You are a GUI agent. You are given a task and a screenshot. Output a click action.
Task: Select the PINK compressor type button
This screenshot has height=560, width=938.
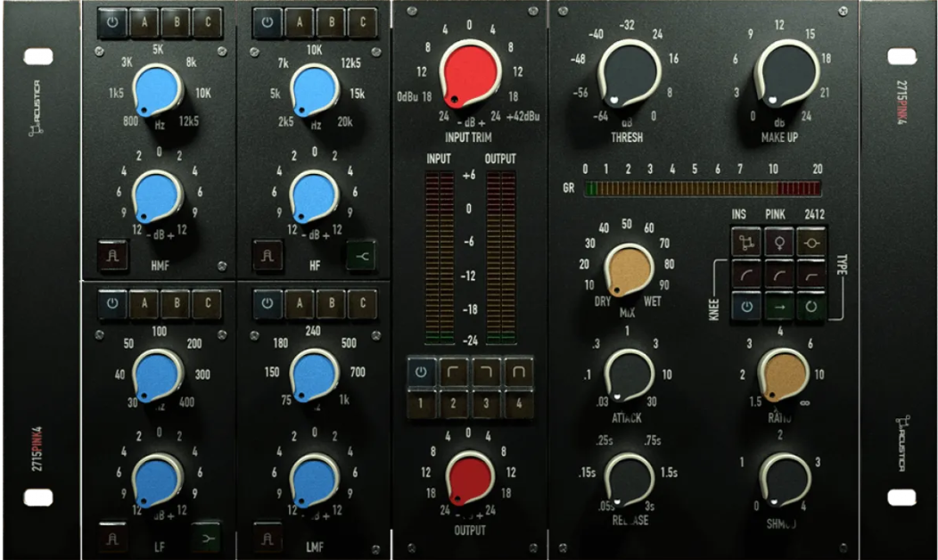click(778, 241)
